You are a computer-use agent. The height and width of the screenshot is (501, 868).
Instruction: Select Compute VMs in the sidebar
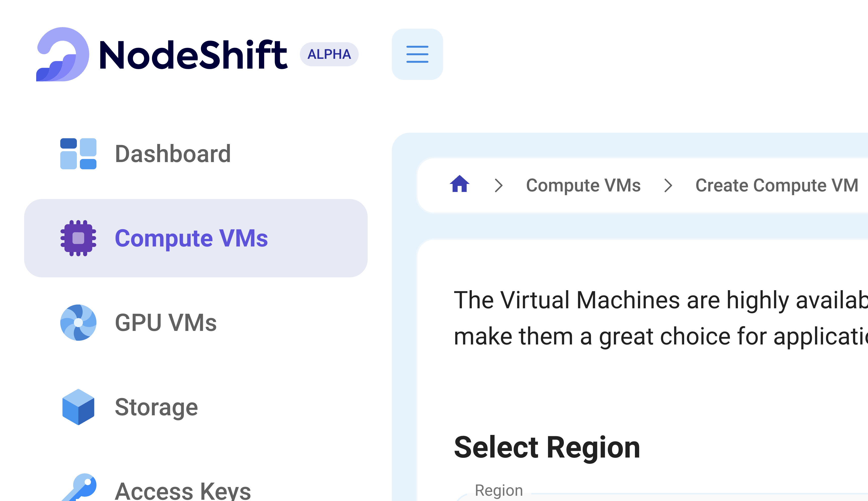tap(196, 238)
